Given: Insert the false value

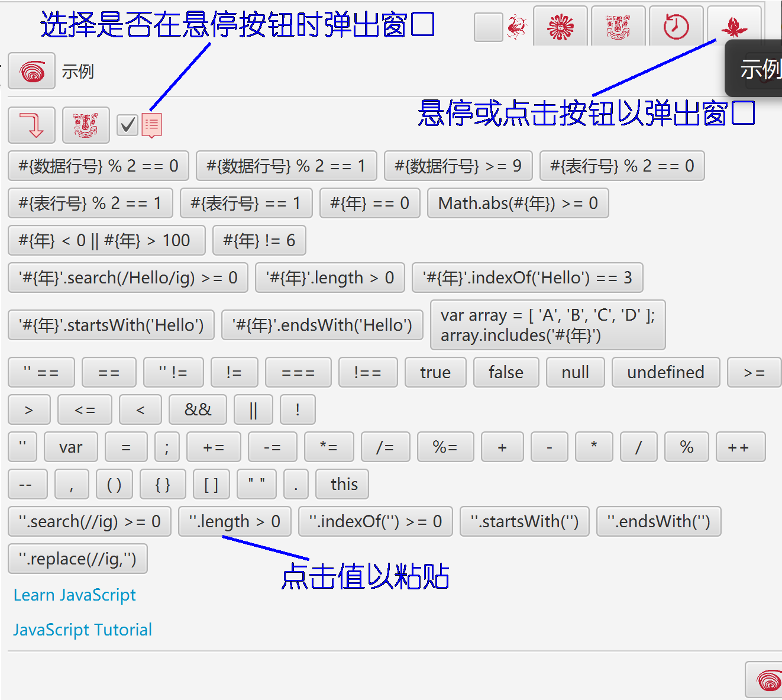Looking at the screenshot, I should pyautogui.click(x=506, y=372).
